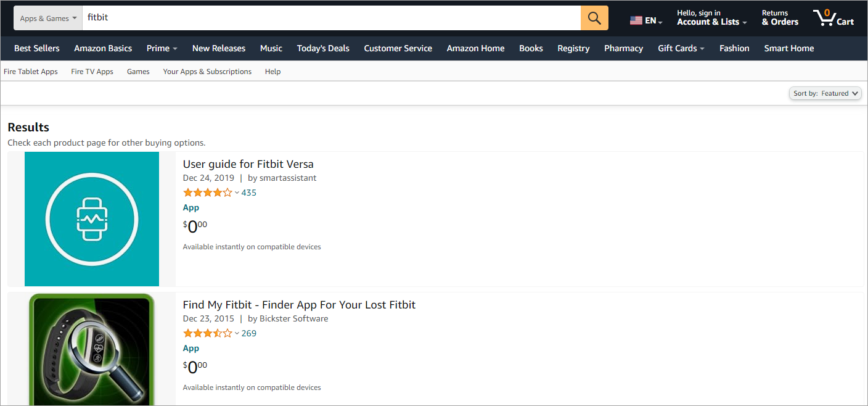Click developer name smartassistant
The width and height of the screenshot is (868, 406).
click(288, 178)
